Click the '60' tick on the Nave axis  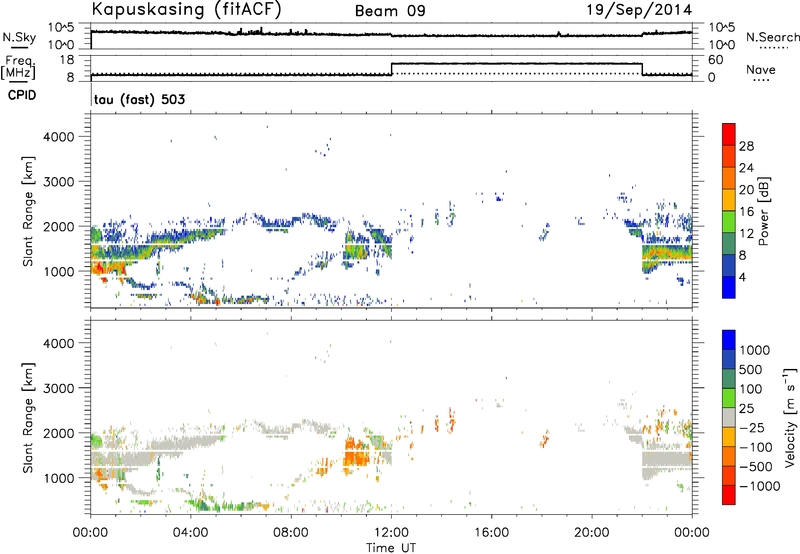tap(715, 60)
